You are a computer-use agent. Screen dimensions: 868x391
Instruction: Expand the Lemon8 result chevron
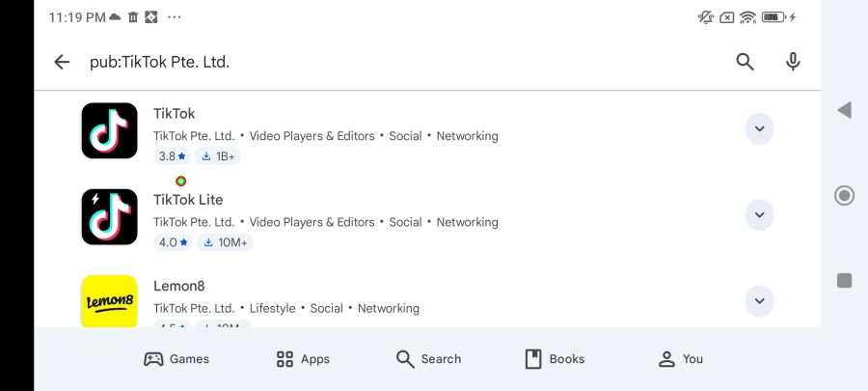click(x=759, y=301)
